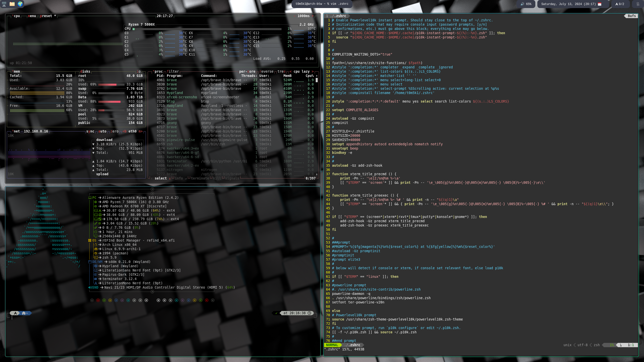Launch the web browser globe icon
Viewport: 644px width, 362px height.
click(20, 4)
